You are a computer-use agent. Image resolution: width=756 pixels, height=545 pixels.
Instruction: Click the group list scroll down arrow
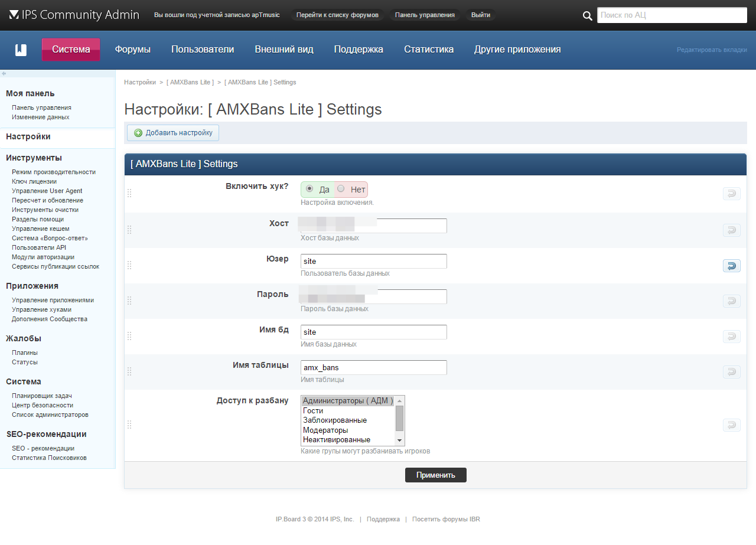tap(399, 440)
